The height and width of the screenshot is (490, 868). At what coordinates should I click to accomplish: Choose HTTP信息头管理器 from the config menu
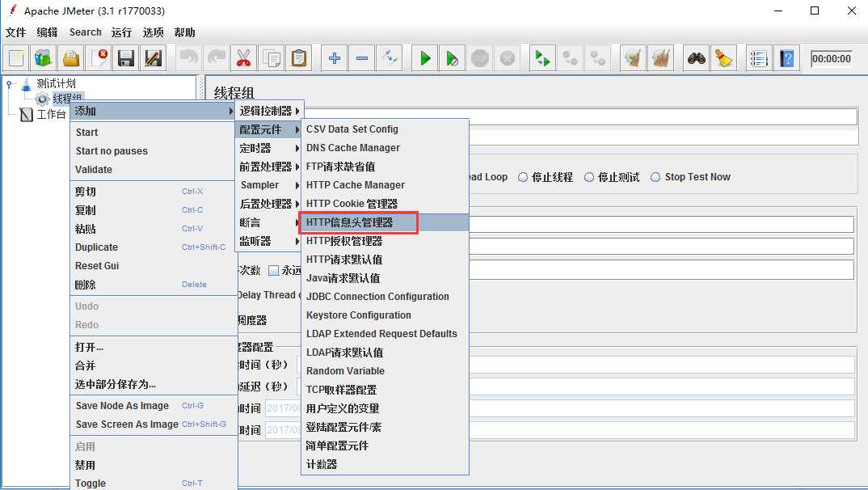(x=385, y=222)
